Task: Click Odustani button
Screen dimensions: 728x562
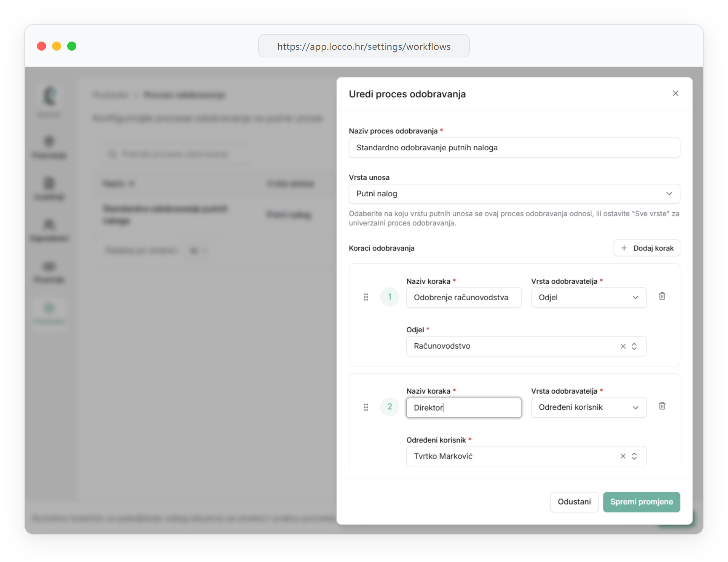Action: 574,502
